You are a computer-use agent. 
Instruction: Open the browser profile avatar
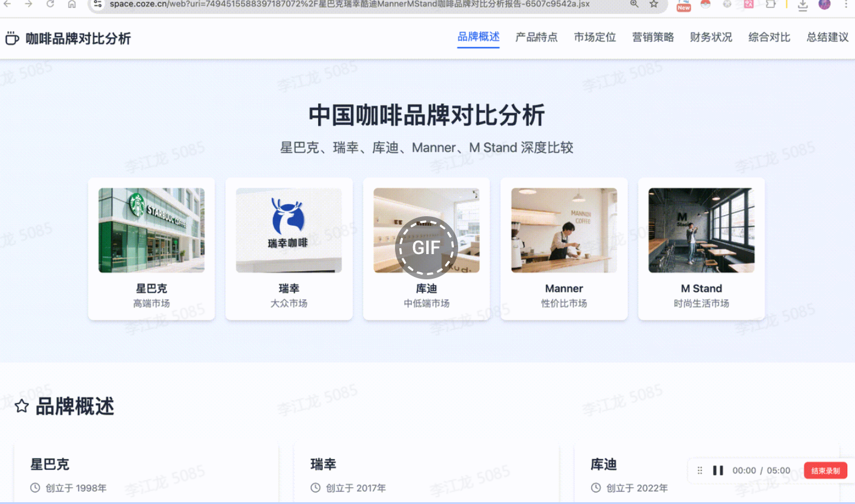pos(824,4)
